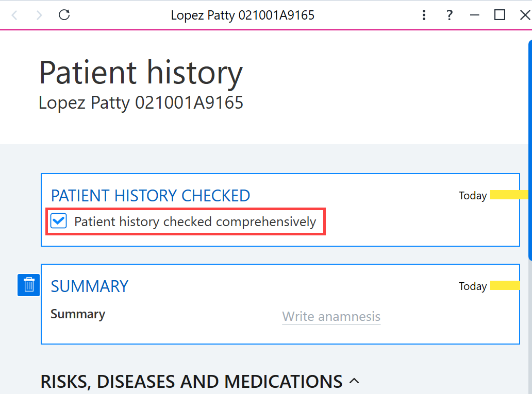Reload the patient history page
The image size is (532, 394).
(x=64, y=15)
